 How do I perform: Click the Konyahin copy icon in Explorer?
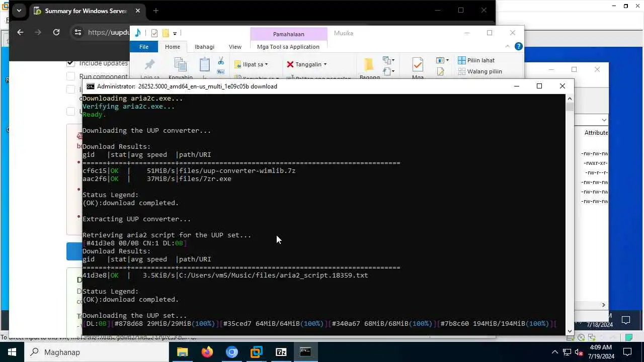[x=180, y=65]
